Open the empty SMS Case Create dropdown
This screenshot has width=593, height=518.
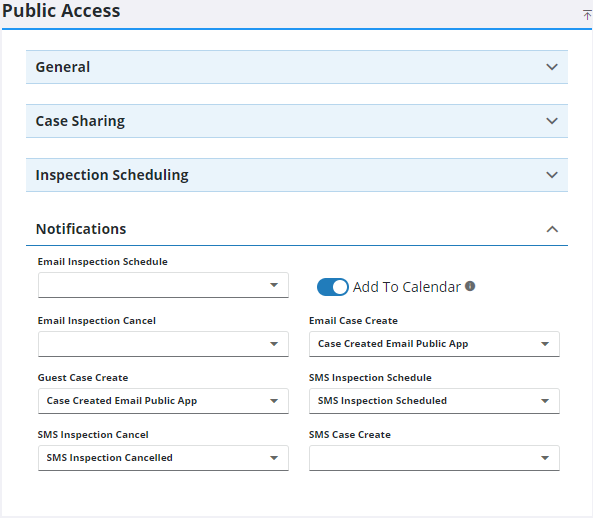pos(434,458)
